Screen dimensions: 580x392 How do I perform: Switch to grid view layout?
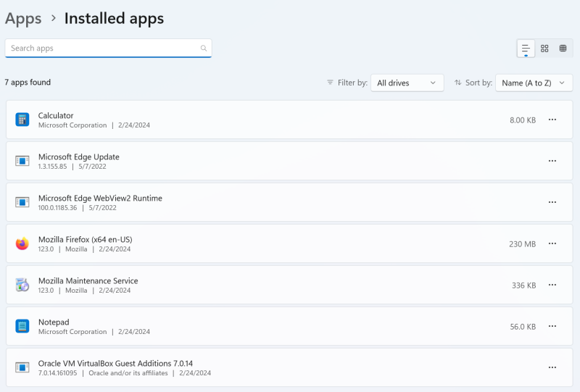pyautogui.click(x=544, y=49)
